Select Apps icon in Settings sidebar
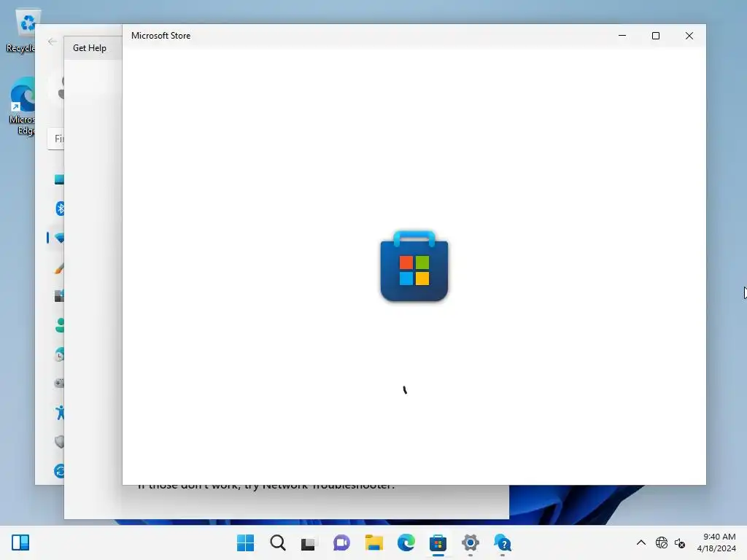 click(59, 296)
